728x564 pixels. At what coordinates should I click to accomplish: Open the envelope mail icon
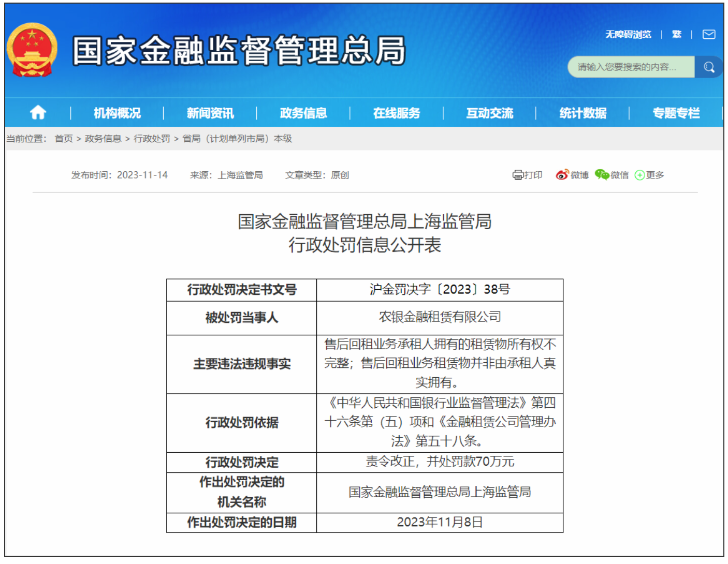tap(708, 34)
